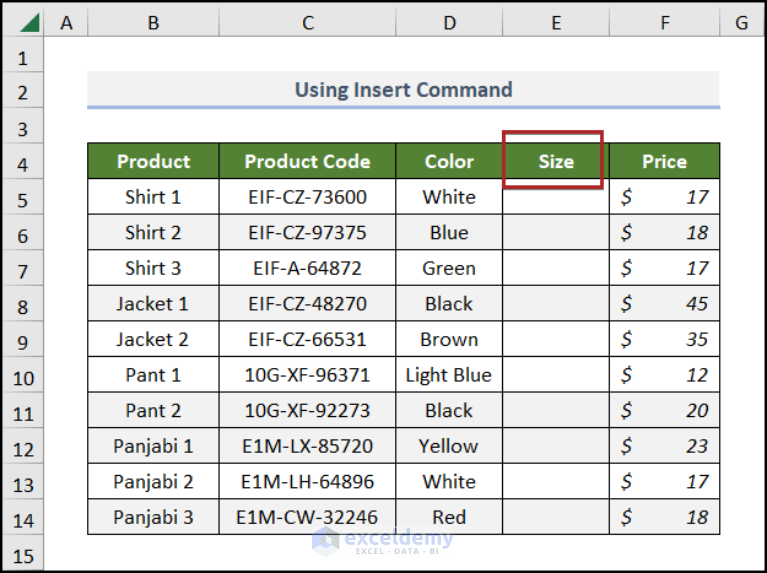Select column E header
The height and width of the screenshot is (573, 767).
pos(556,23)
